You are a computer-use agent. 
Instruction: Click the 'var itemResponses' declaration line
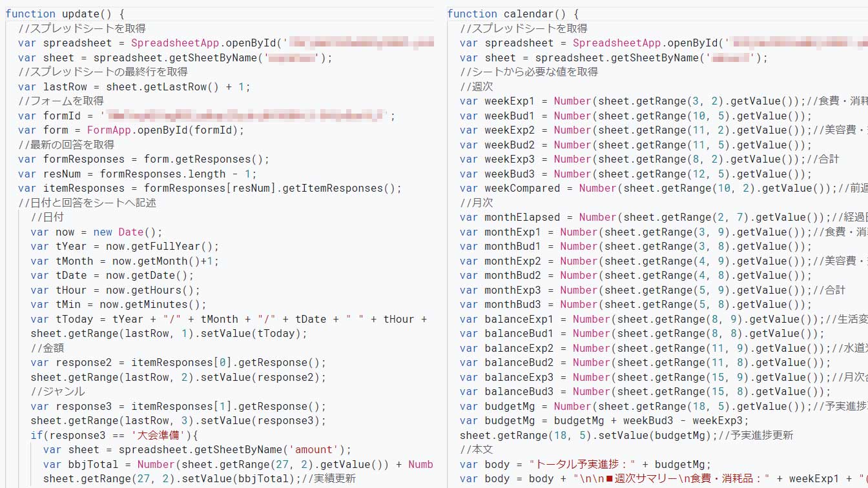tap(210, 188)
